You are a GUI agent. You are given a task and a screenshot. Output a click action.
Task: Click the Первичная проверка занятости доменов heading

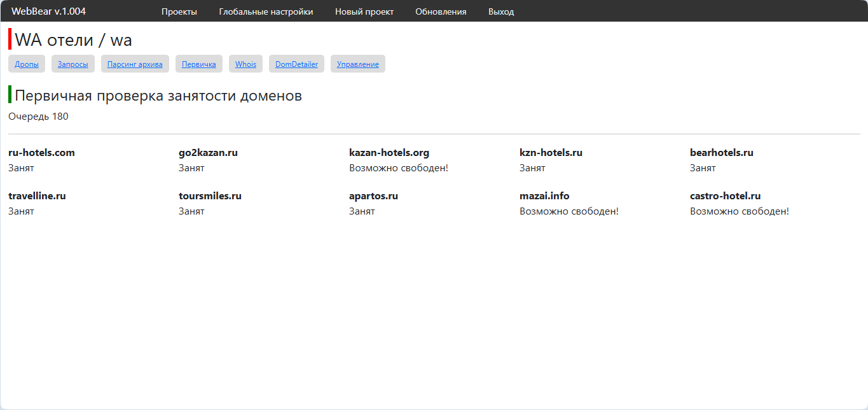tap(158, 95)
